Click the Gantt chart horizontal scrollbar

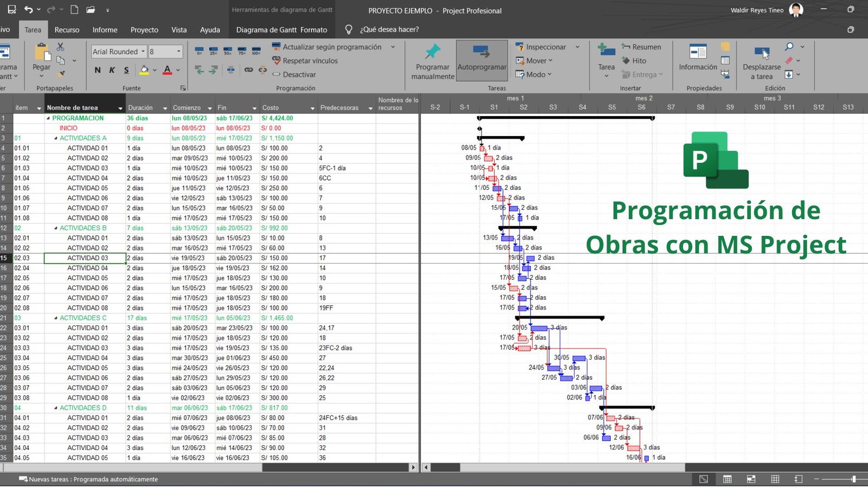572,467
